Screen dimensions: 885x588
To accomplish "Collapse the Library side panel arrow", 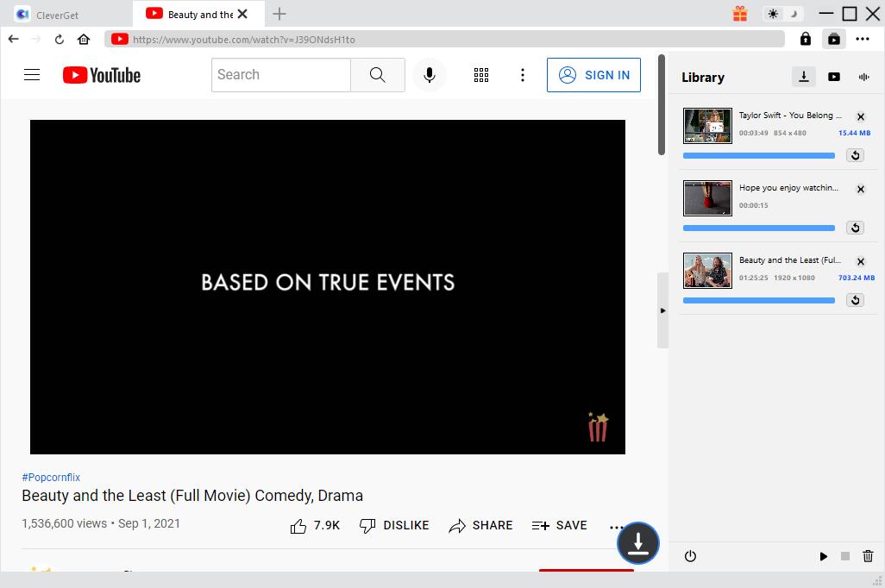I will click(x=662, y=310).
